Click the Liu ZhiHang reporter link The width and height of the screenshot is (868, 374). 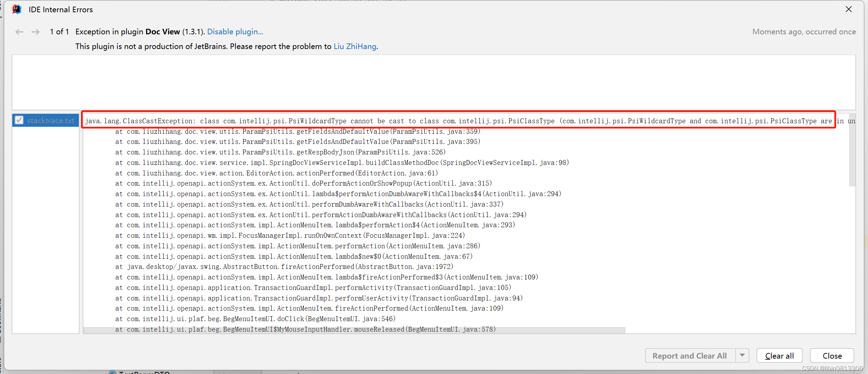click(355, 46)
